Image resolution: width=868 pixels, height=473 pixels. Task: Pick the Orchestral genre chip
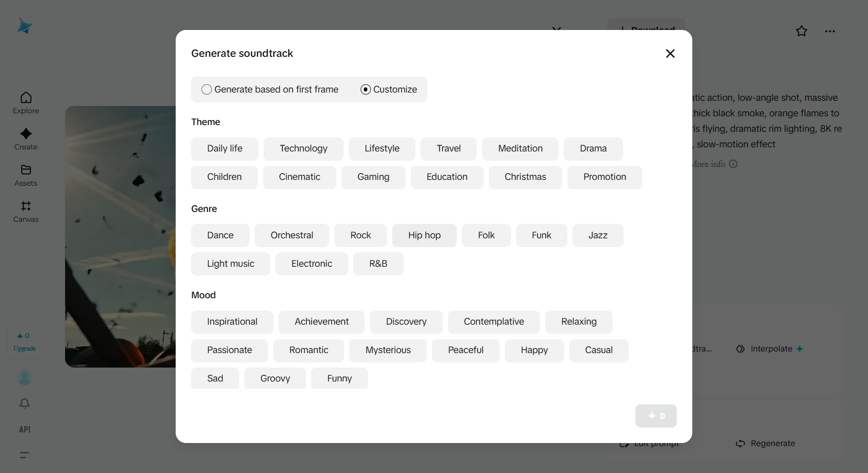click(291, 235)
